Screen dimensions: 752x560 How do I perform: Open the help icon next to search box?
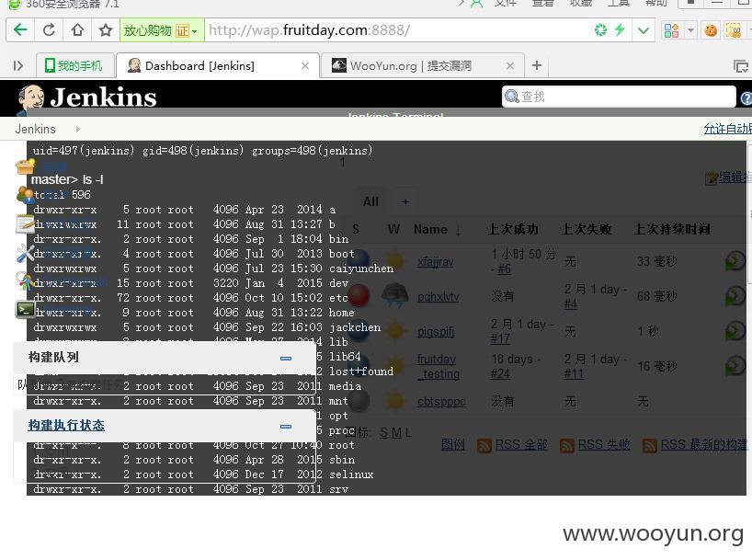pos(746,97)
